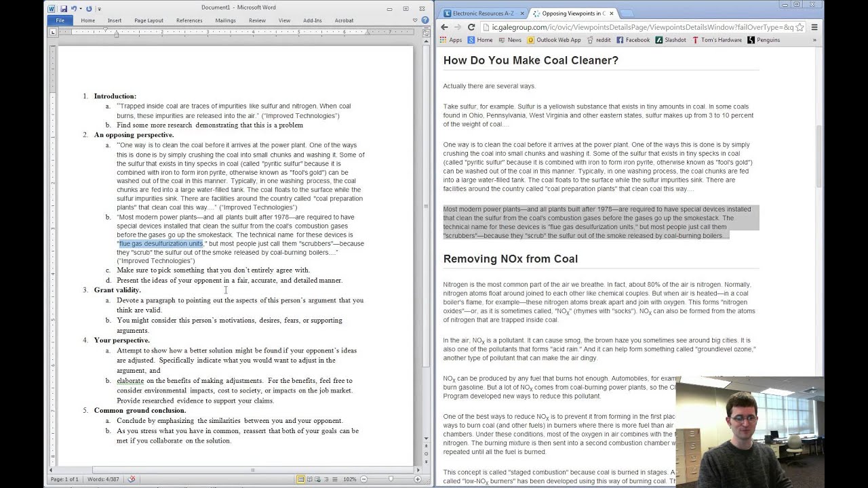Switch to Full Screen Reading view

[x=310, y=479]
